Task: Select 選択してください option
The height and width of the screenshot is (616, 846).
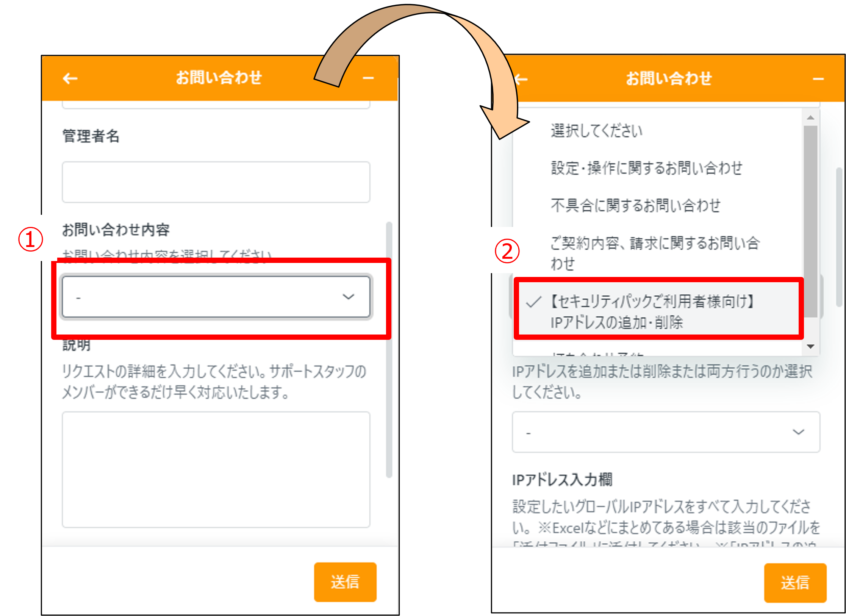Action: [596, 131]
